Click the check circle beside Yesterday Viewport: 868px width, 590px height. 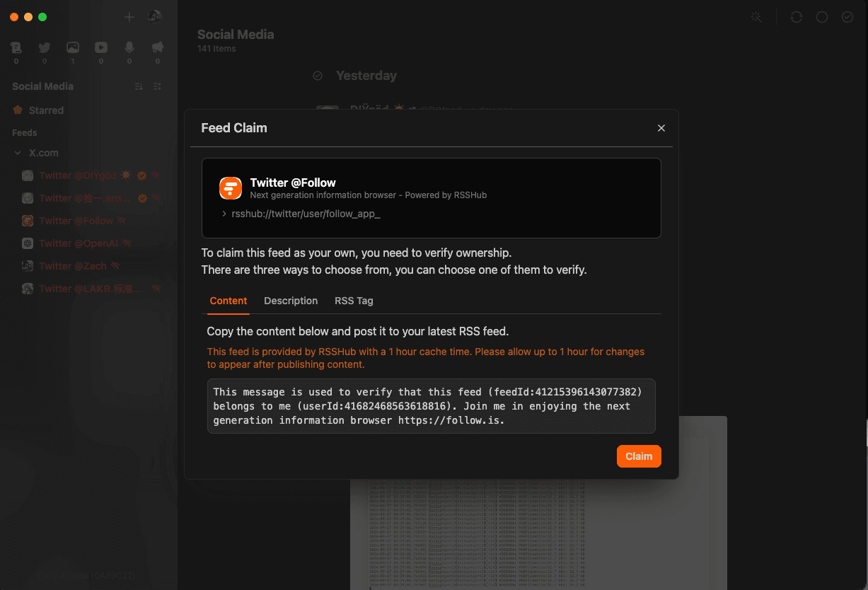pyautogui.click(x=318, y=76)
